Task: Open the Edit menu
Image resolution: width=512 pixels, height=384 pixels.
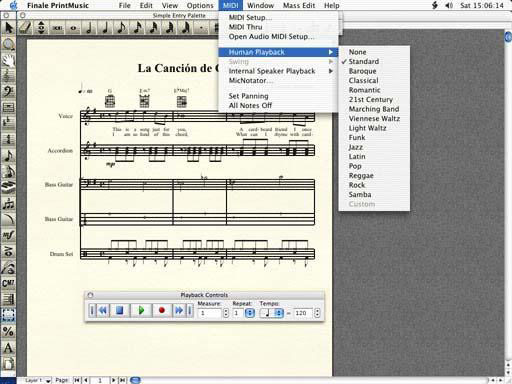Action: tap(146, 5)
